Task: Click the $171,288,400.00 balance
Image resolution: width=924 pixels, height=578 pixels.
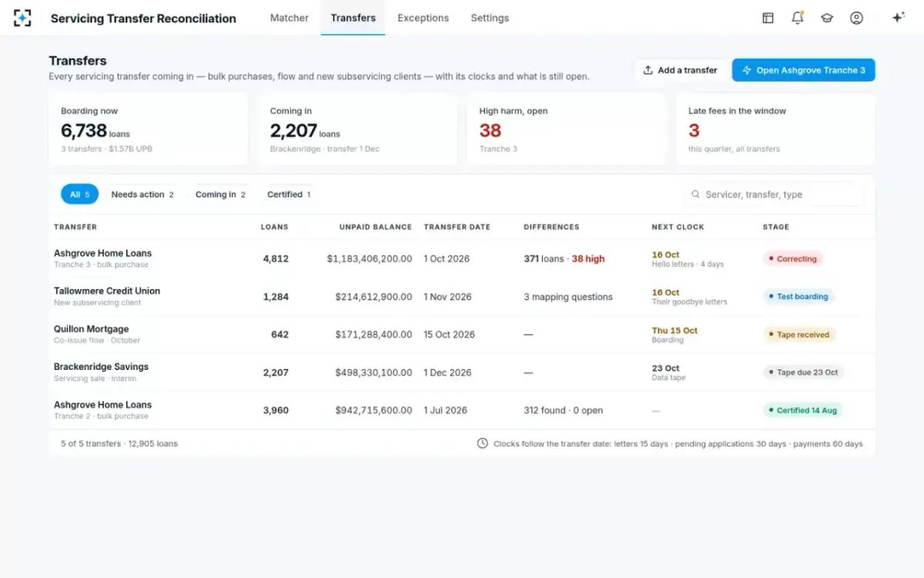Action: (373, 334)
